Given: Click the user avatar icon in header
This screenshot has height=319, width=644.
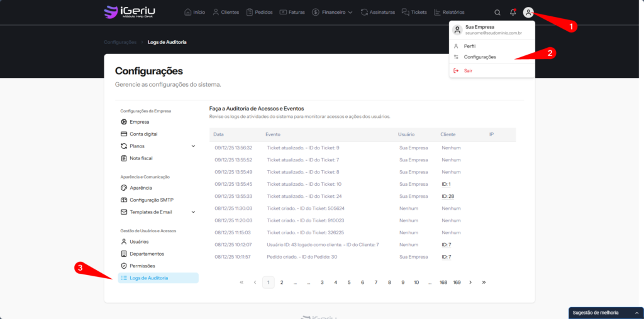Looking at the screenshot, I should [x=528, y=12].
